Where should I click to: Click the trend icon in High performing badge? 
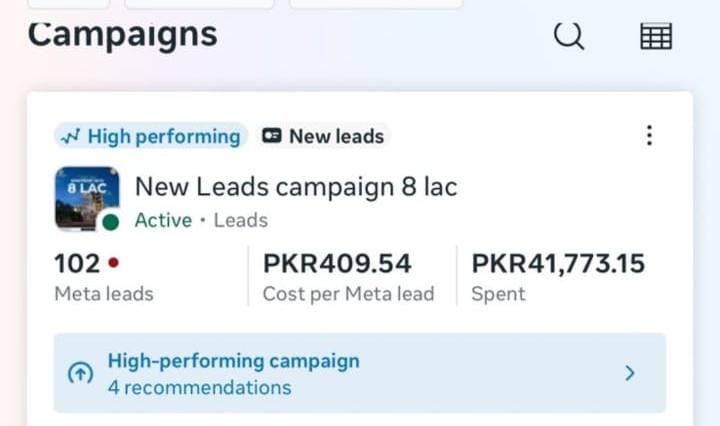[x=71, y=137]
